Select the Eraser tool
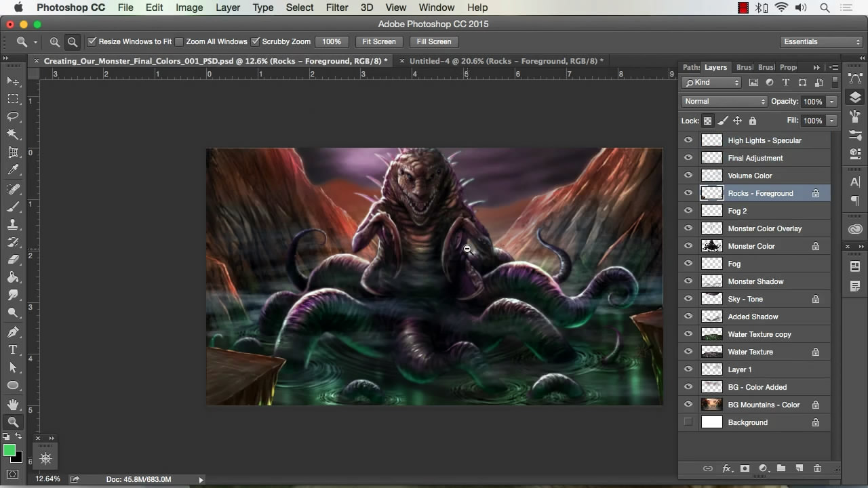 point(13,260)
